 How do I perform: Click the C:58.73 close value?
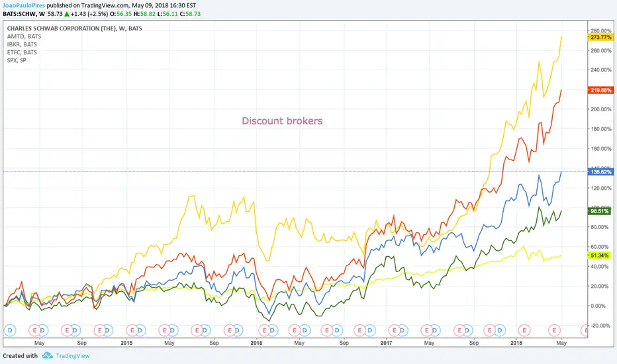point(191,14)
